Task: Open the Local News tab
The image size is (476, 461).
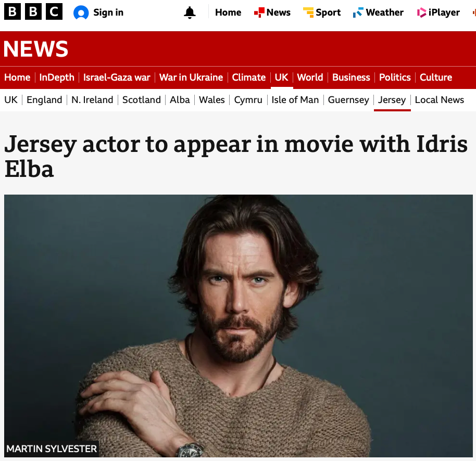Action: point(440,100)
